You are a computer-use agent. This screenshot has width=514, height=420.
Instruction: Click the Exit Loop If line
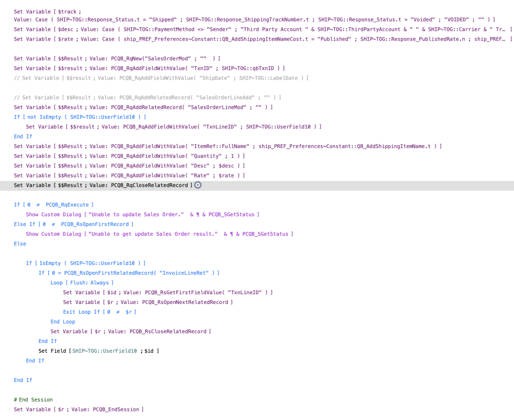(x=98, y=312)
